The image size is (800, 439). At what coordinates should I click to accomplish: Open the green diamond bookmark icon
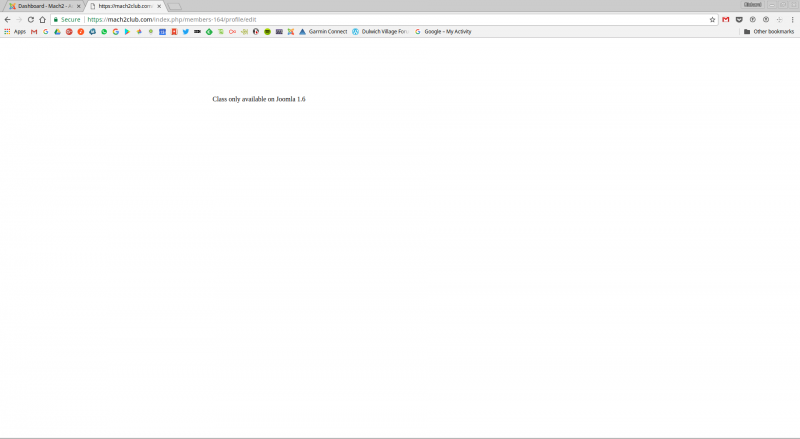tap(209, 32)
